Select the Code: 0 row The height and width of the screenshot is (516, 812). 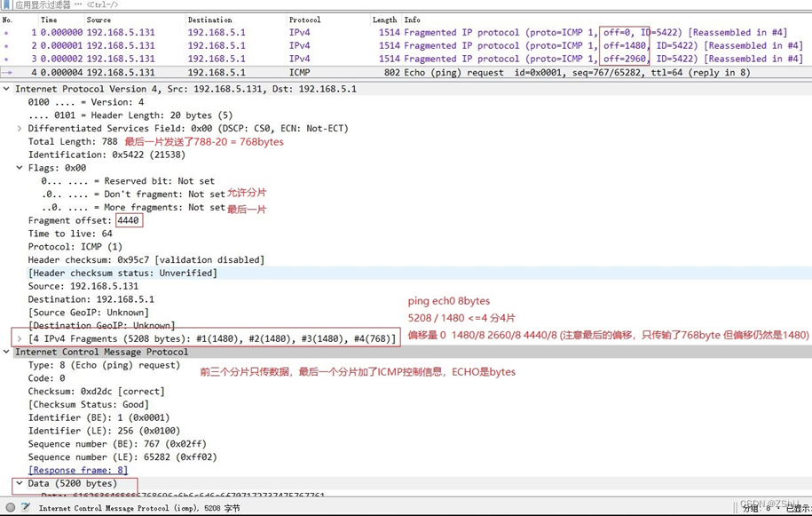click(x=47, y=378)
